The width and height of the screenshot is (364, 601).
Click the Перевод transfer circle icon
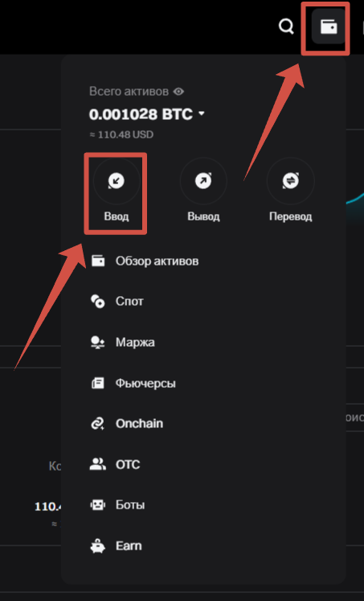(x=291, y=181)
